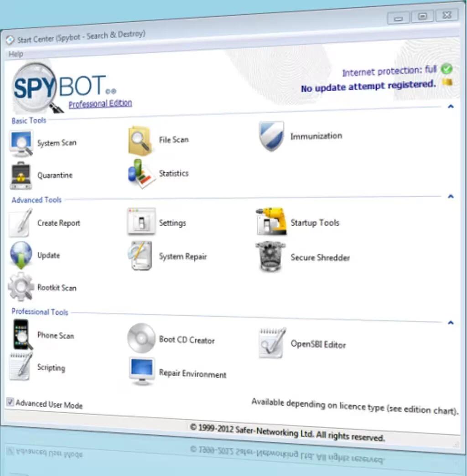Open the Immunization shield icon
The width and height of the screenshot is (467, 476).
[271, 136]
